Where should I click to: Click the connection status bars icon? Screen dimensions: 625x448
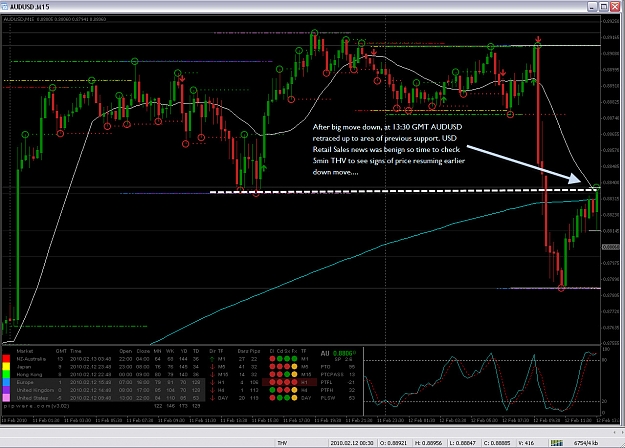(556, 443)
